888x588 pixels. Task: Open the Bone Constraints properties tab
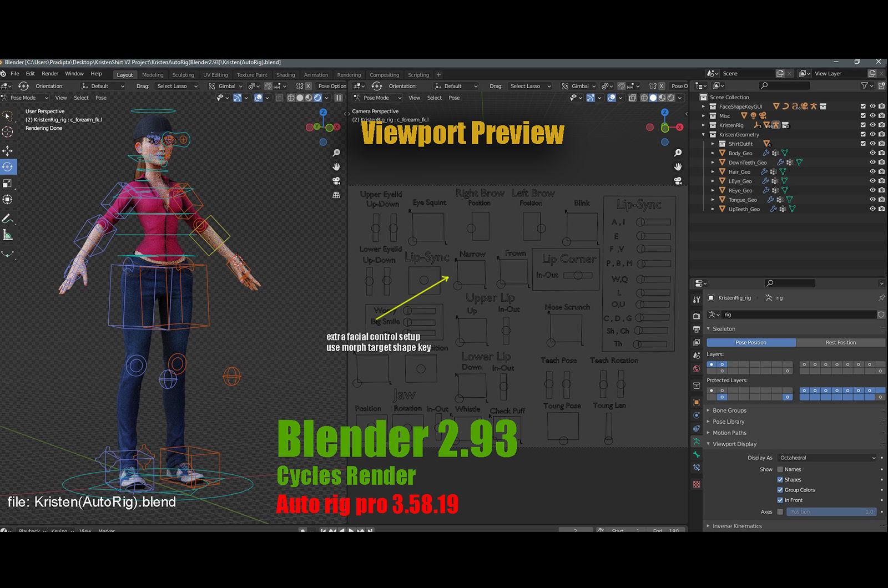coord(697,468)
